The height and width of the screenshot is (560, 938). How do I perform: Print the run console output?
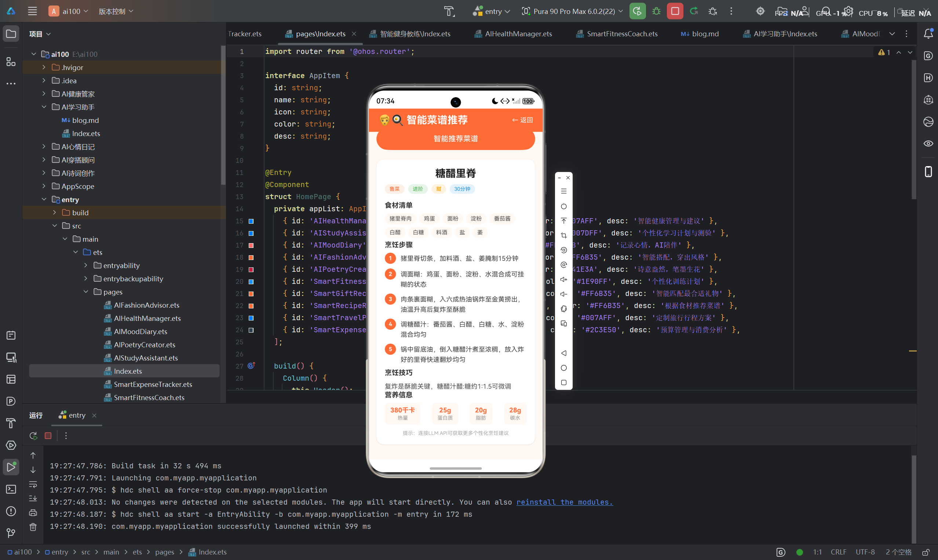(x=33, y=513)
